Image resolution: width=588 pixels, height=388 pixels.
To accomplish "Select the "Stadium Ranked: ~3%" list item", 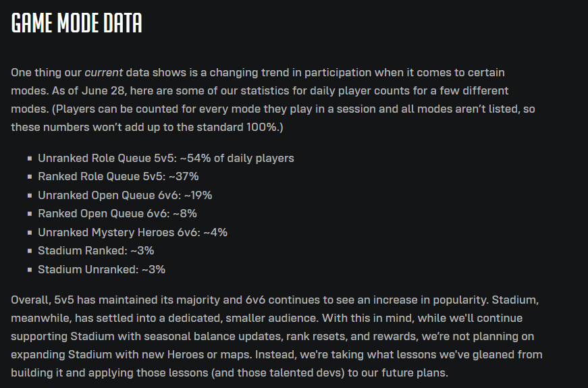I will point(96,251).
